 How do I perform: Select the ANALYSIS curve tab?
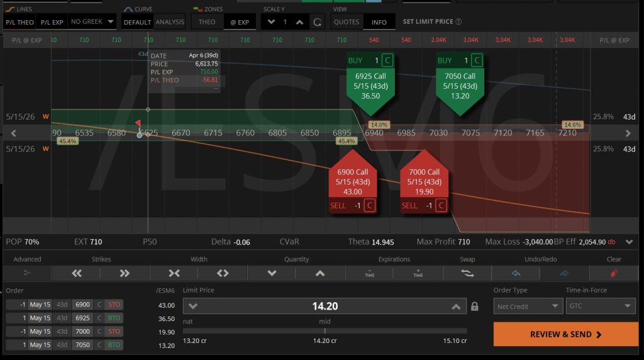point(170,22)
